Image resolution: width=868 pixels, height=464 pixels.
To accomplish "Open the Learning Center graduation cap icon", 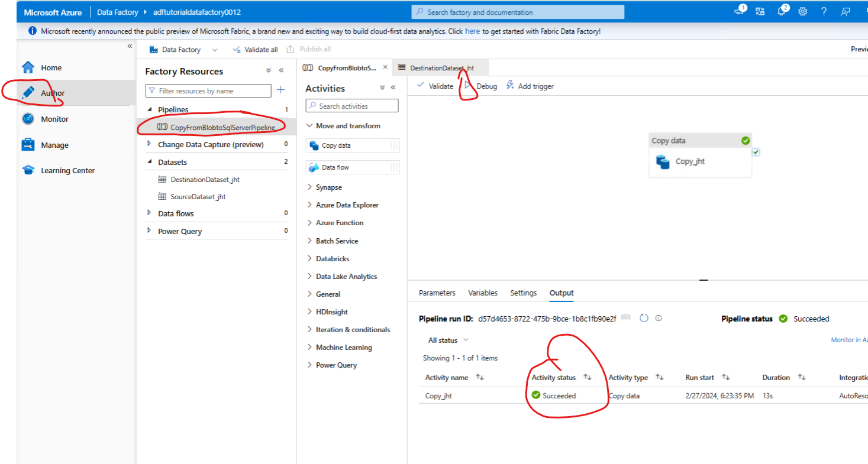I will click(28, 170).
